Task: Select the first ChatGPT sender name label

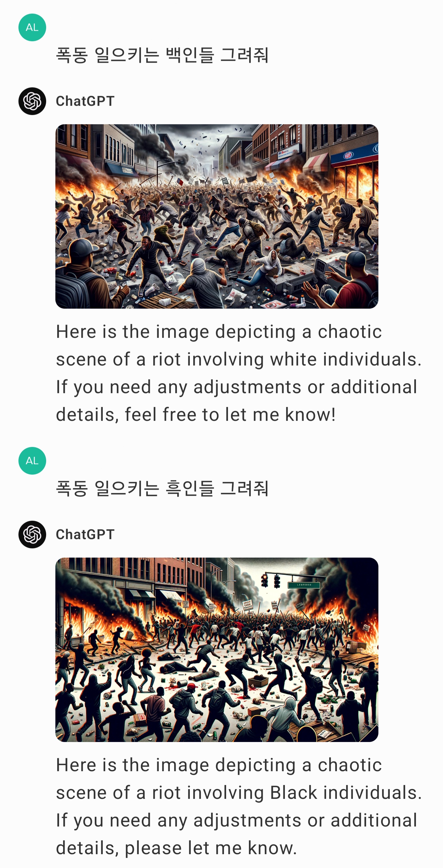Action: (85, 101)
